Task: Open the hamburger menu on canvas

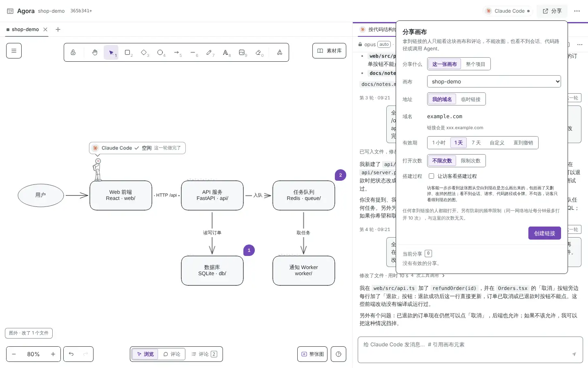Action: [14, 51]
